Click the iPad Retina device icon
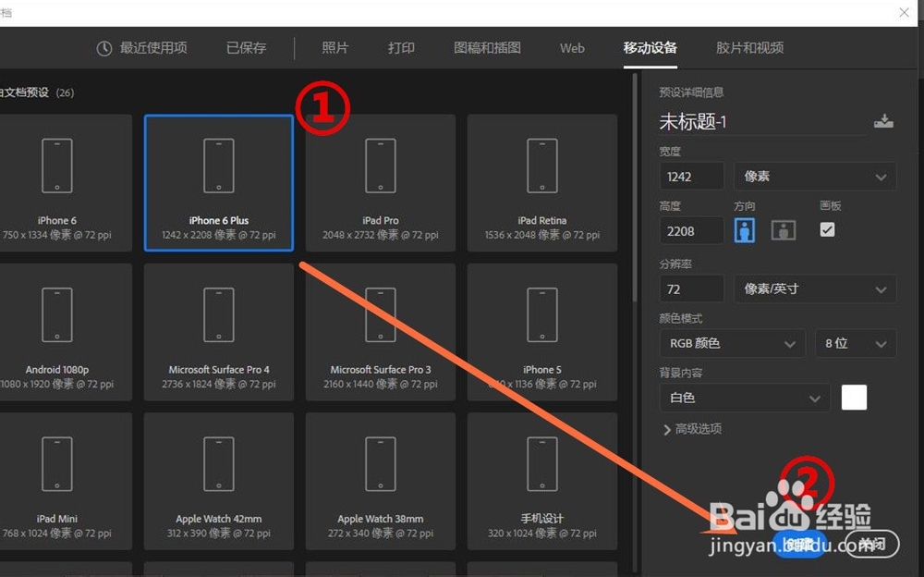The image size is (924, 577). (542, 166)
